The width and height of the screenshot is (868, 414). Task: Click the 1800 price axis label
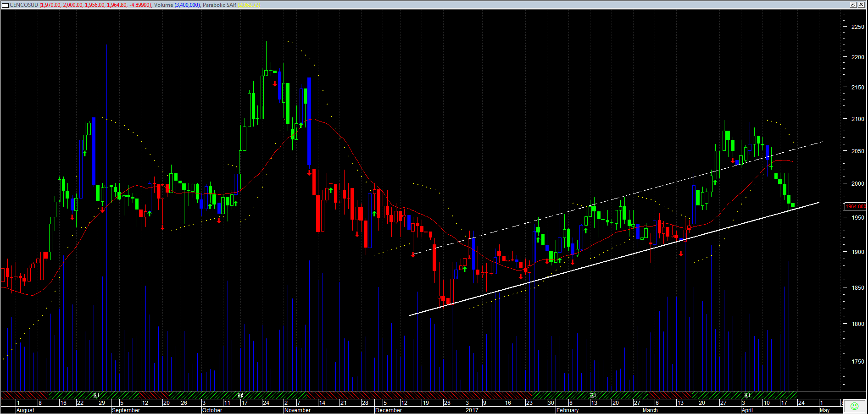(x=857, y=324)
